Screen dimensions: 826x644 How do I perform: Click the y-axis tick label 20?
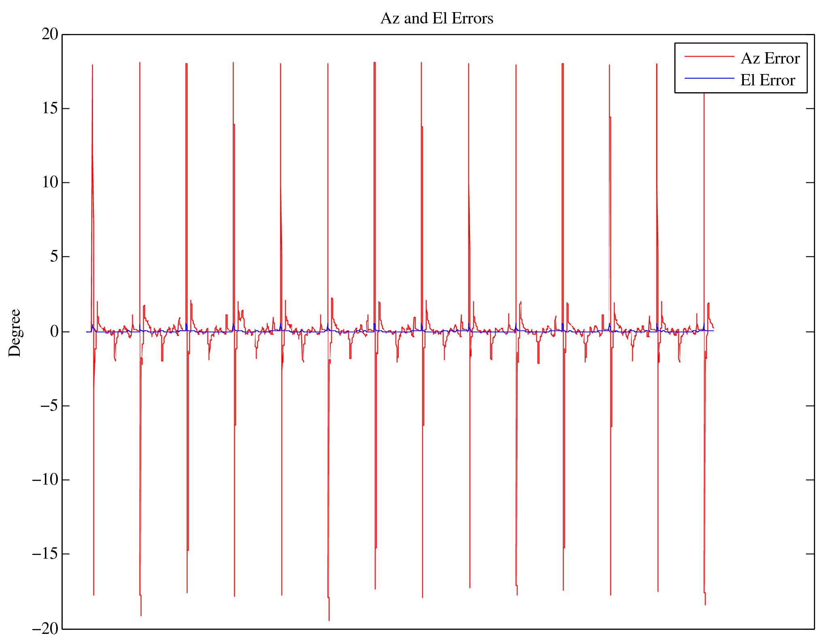coord(50,34)
